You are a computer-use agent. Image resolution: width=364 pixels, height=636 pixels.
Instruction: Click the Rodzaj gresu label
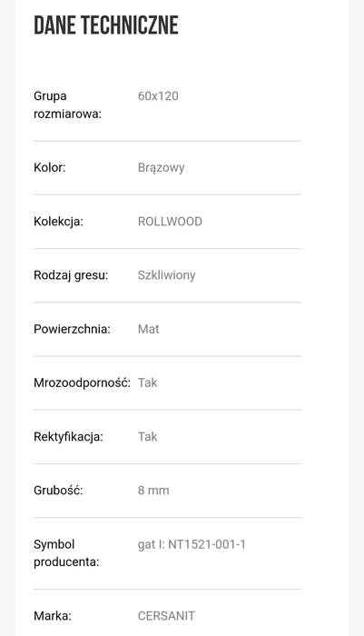(x=71, y=275)
